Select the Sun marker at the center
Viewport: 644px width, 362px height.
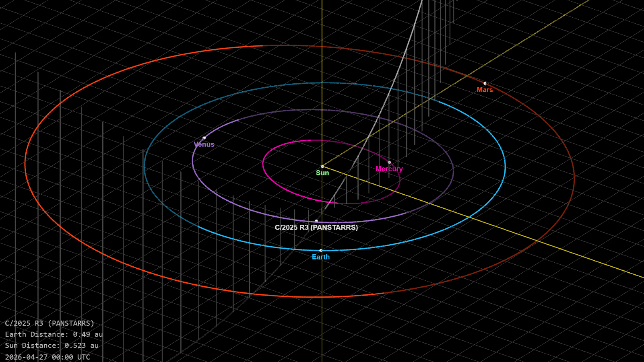click(322, 165)
